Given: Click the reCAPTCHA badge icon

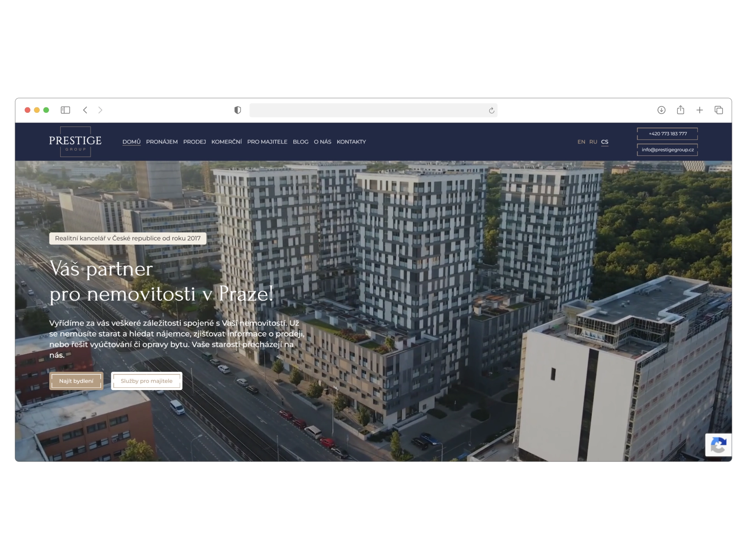Looking at the screenshot, I should pyautogui.click(x=718, y=445).
